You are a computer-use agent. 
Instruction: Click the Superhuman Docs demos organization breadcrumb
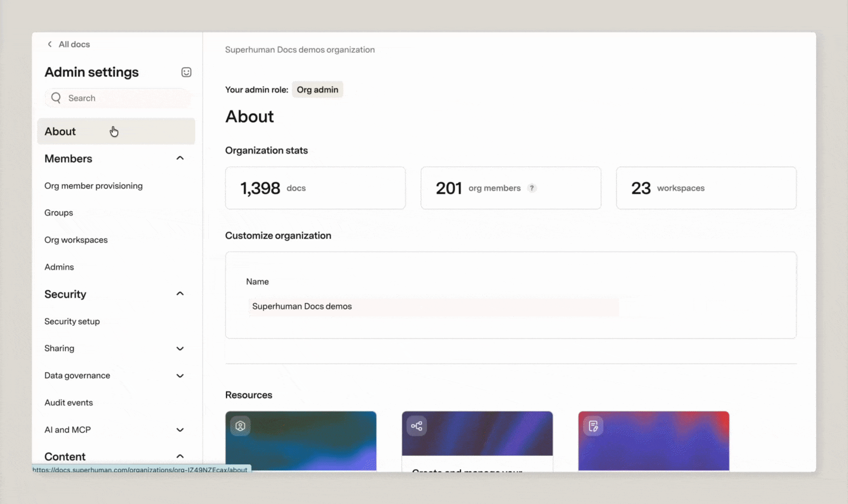pyautogui.click(x=300, y=49)
